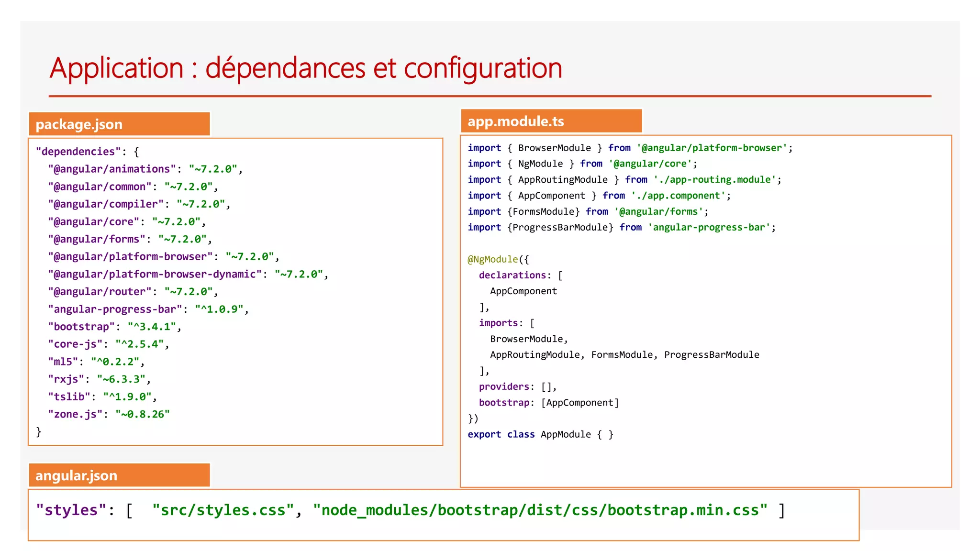Click the "styles" key in angular.json

71,510
